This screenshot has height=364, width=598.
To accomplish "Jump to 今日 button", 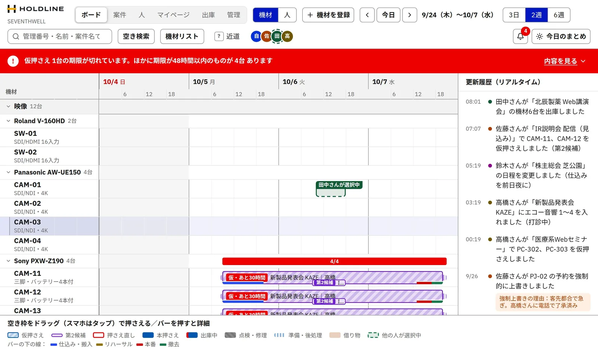I will [x=388, y=15].
